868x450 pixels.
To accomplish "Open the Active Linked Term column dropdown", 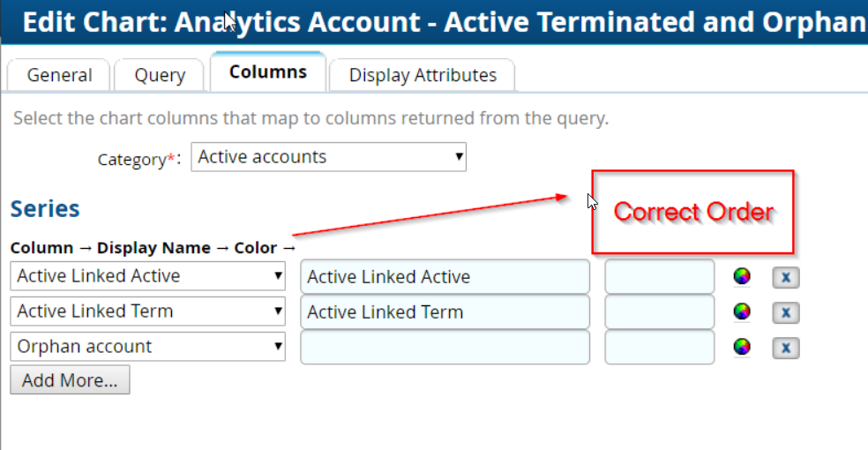I will coord(148,311).
